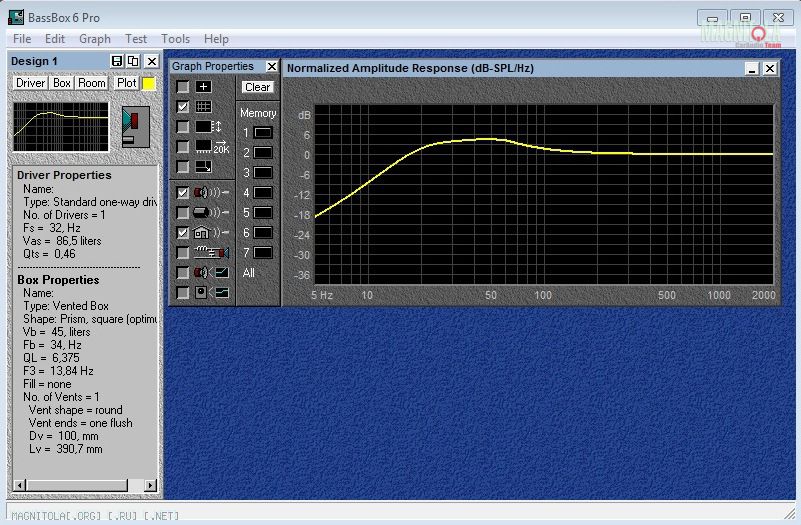801x525 pixels.
Task: Uncheck the grid lines checkbox
Action: click(182, 107)
